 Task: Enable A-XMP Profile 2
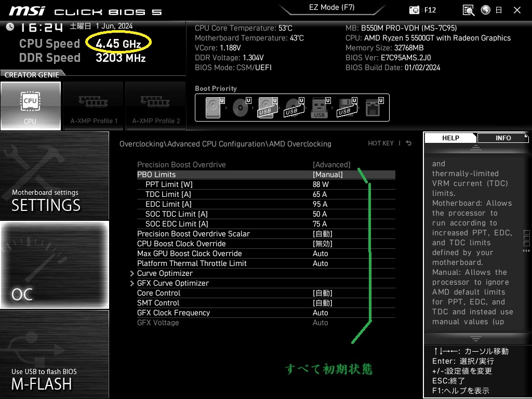156,106
